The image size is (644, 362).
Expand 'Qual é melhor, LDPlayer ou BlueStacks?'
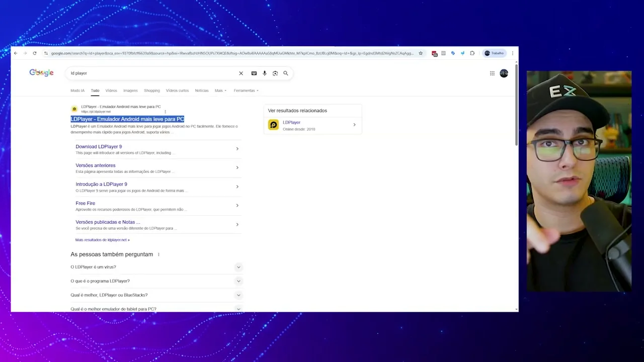pyautogui.click(x=156, y=295)
